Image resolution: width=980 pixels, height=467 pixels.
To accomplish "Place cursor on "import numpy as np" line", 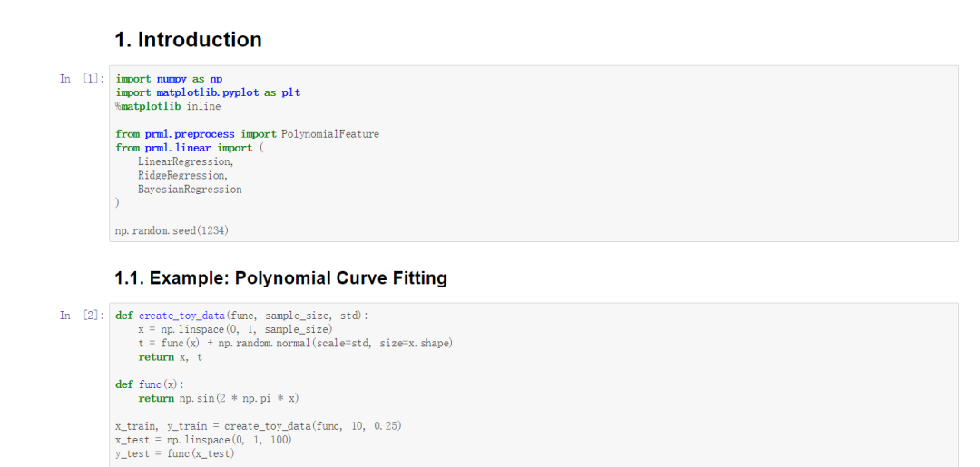I will pyautogui.click(x=169, y=79).
